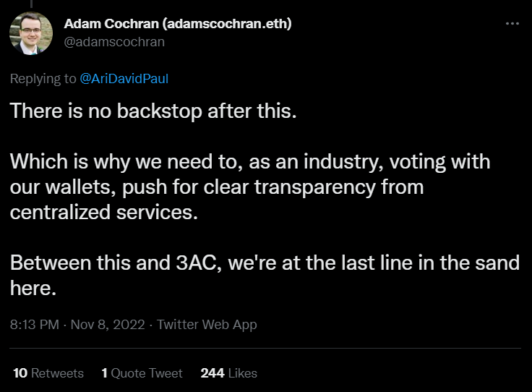Image resolution: width=532 pixels, height=392 pixels.
Task: Open the @AriDavidPaul mention link
Action: click(x=124, y=79)
